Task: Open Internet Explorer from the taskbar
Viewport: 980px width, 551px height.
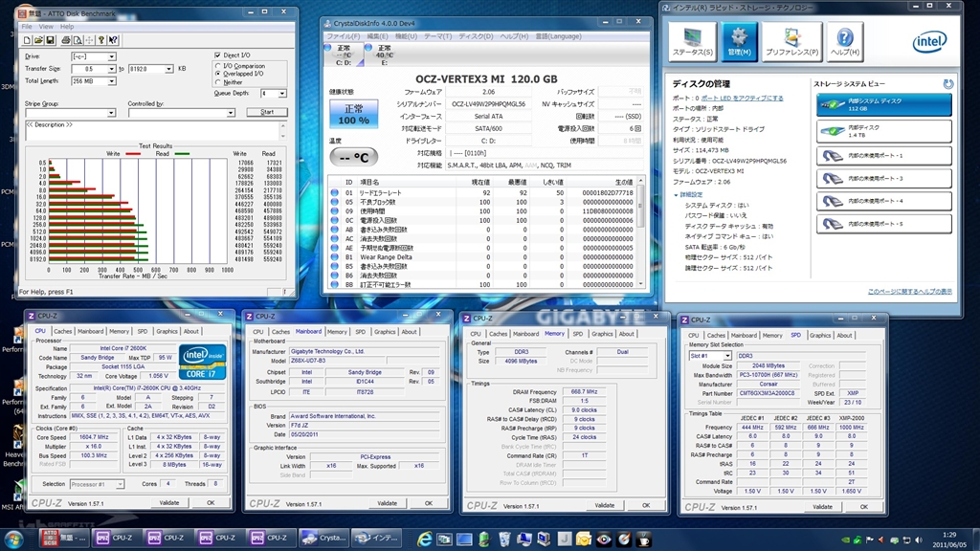Action: click(424, 539)
